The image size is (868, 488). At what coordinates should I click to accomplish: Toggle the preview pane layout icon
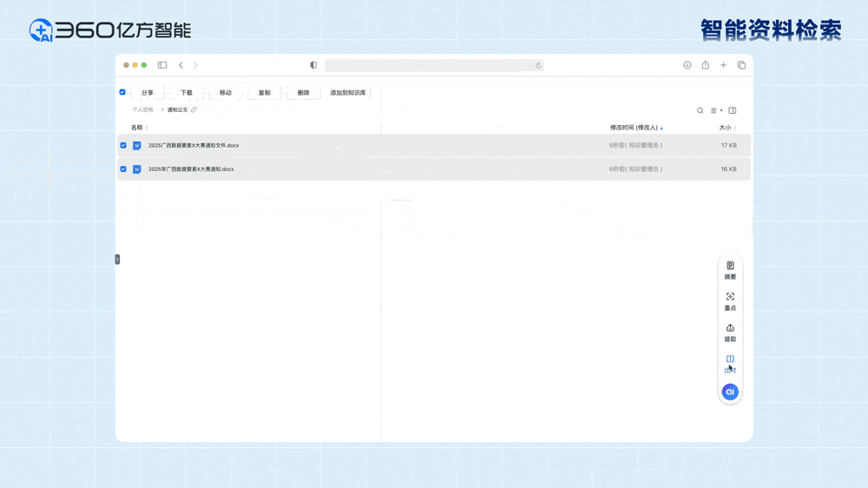pos(733,111)
